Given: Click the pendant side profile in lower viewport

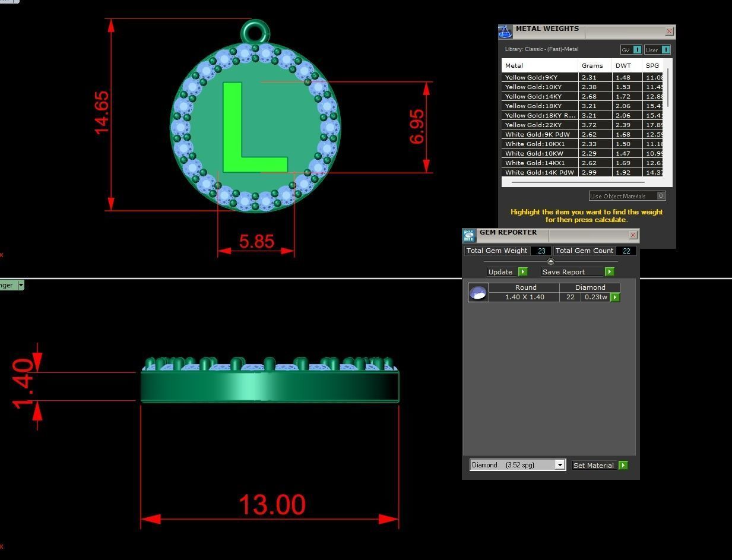Looking at the screenshot, I should pyautogui.click(x=270, y=386).
